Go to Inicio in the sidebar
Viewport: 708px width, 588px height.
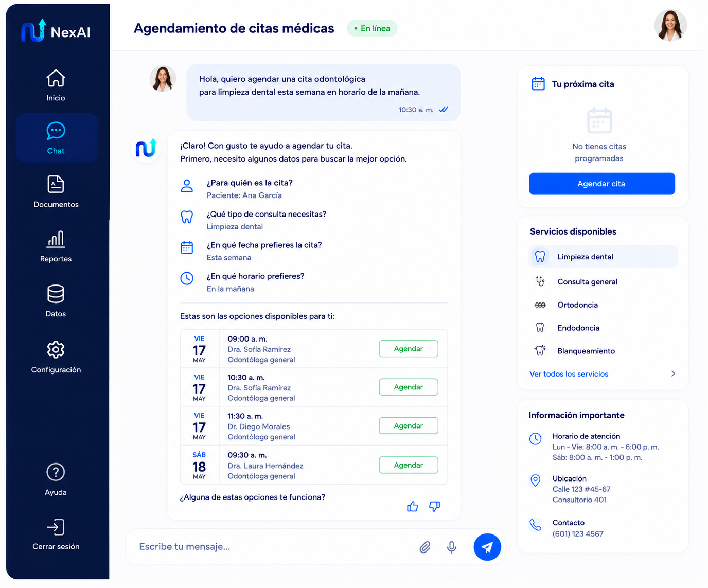point(56,85)
